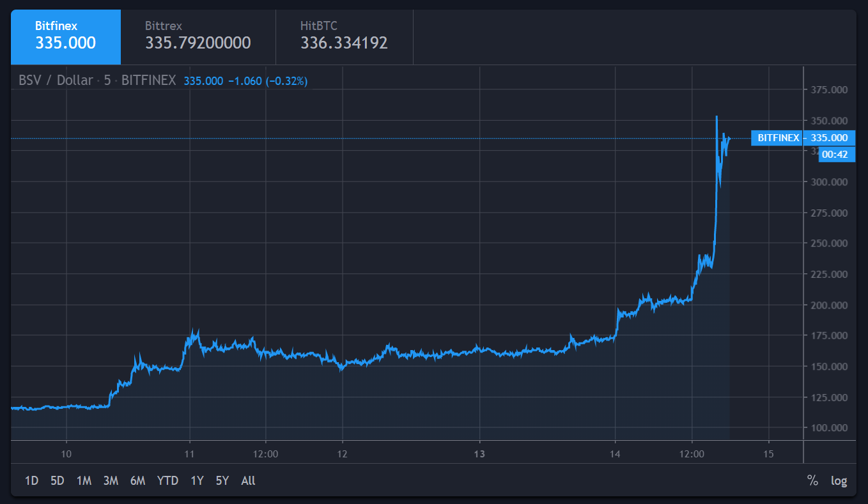Switch to the Bittrex exchange tab

pyautogui.click(x=198, y=37)
